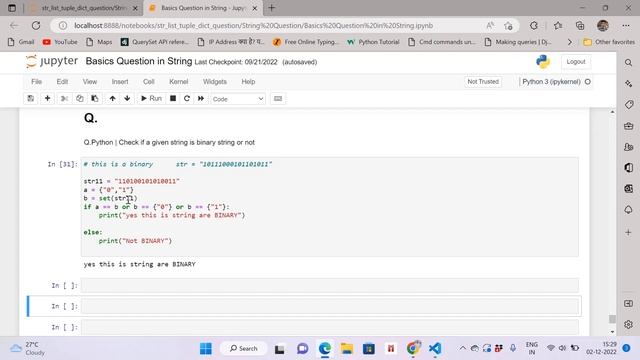Image resolution: width=640 pixels, height=360 pixels.
Task: Open browser Collections icon
Action: (580, 26)
